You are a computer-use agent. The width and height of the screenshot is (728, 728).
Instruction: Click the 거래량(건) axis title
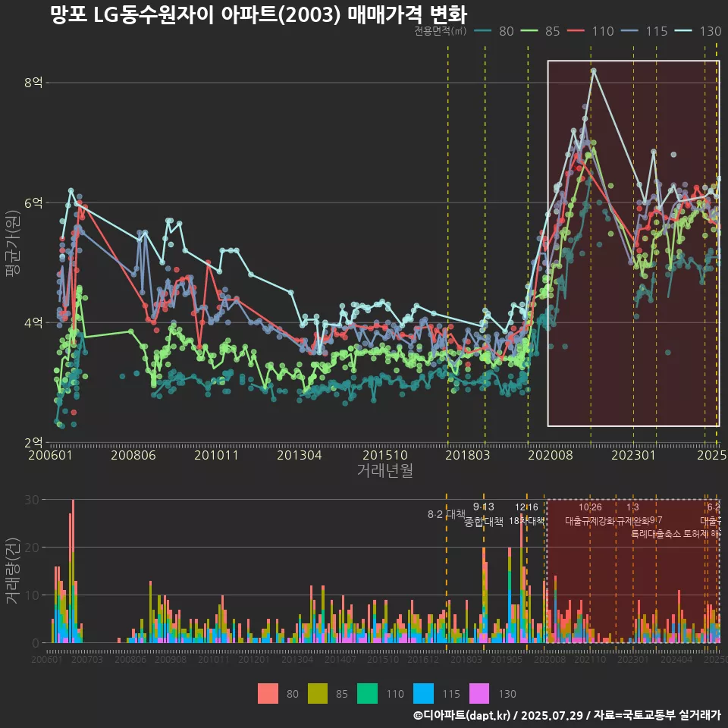click(12, 571)
